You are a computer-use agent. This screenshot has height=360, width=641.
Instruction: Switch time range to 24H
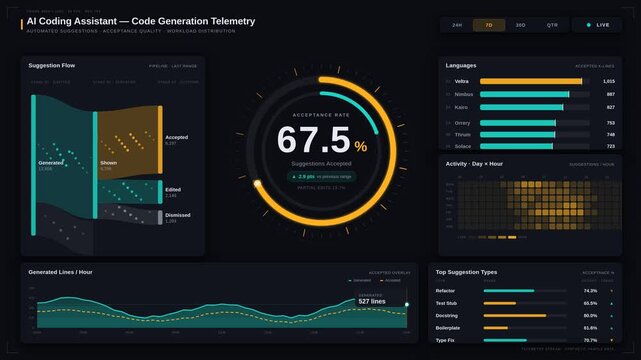(457, 25)
